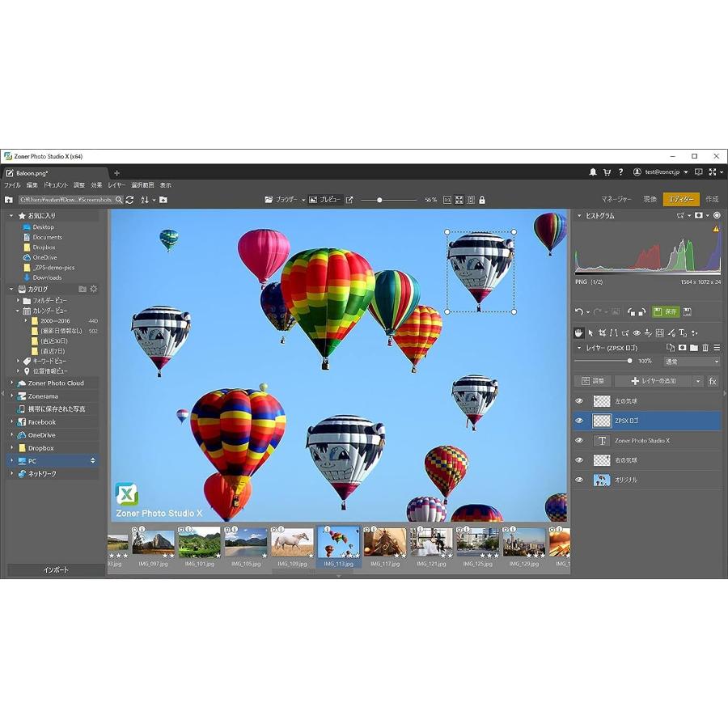Open the 編集 menu

pos(32,184)
